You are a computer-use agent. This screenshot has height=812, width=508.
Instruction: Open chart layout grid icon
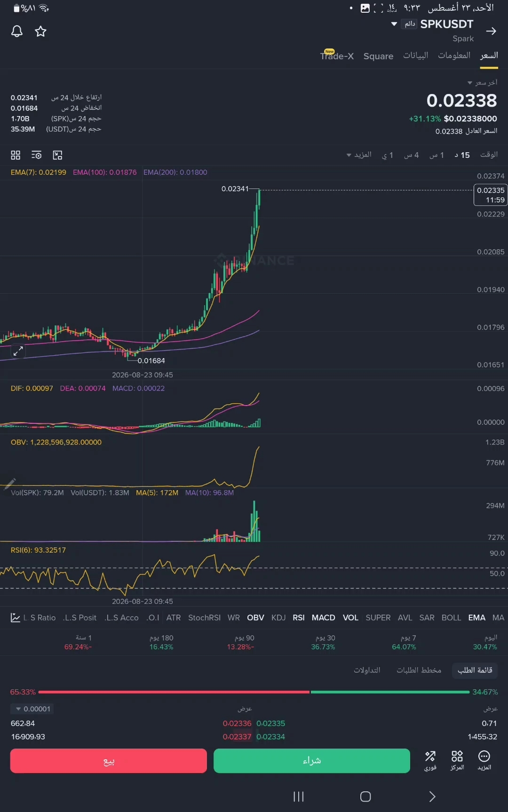coord(16,155)
